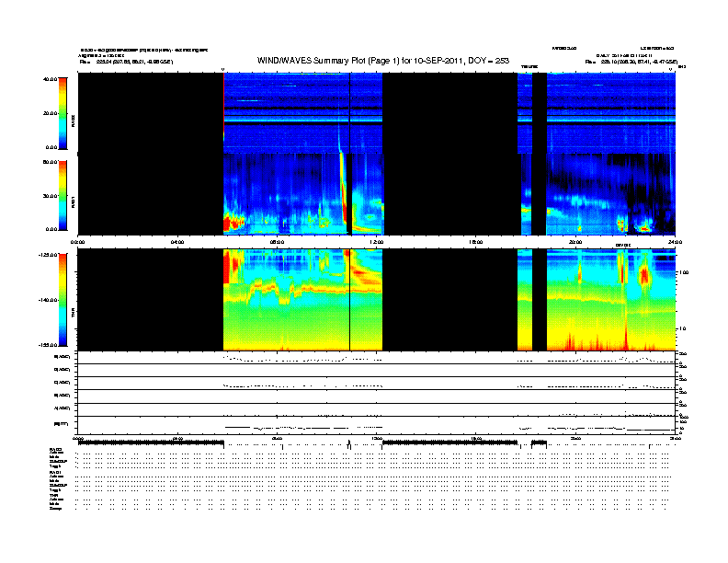
Task: Click the 10 tick on TNR right axis
Action: (x=683, y=328)
